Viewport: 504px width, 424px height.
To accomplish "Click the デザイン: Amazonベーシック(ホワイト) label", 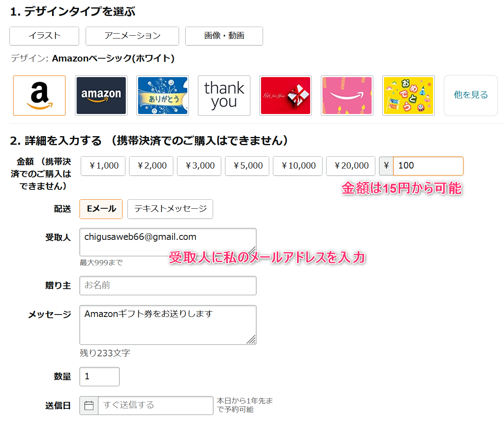I will click(x=93, y=58).
